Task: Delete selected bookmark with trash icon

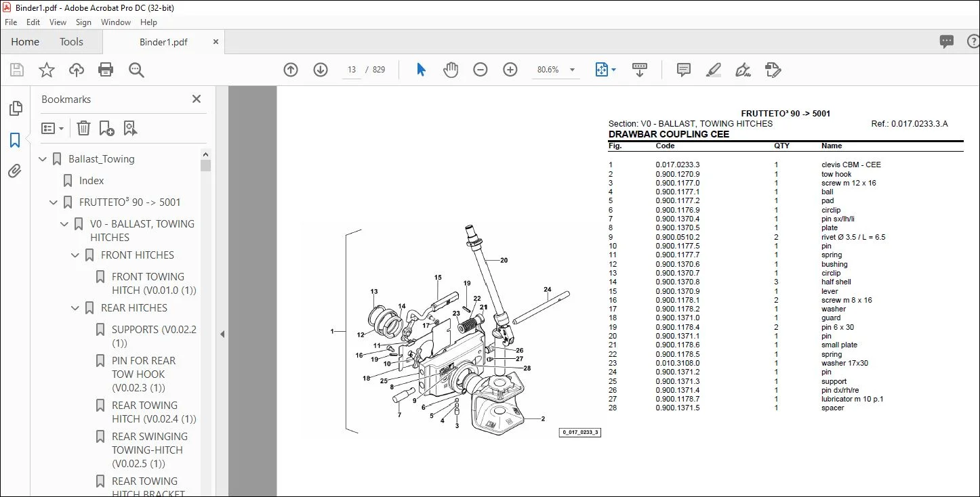Action: point(83,128)
